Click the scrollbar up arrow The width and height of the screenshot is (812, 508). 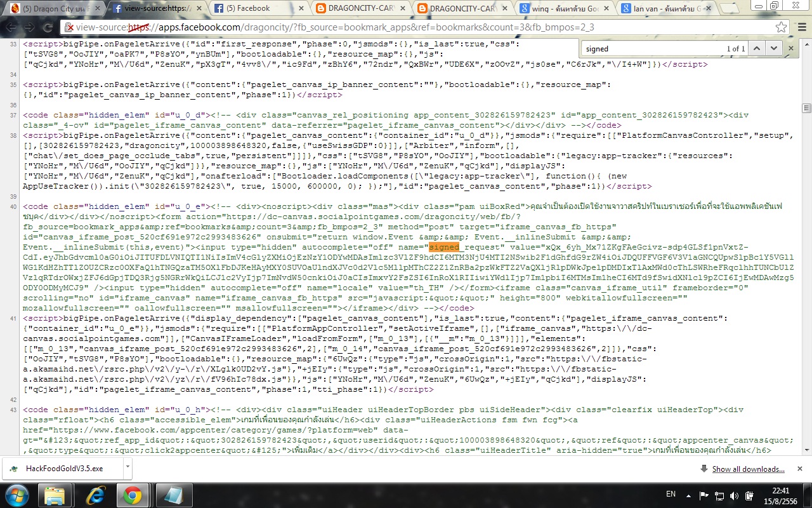[x=806, y=43]
